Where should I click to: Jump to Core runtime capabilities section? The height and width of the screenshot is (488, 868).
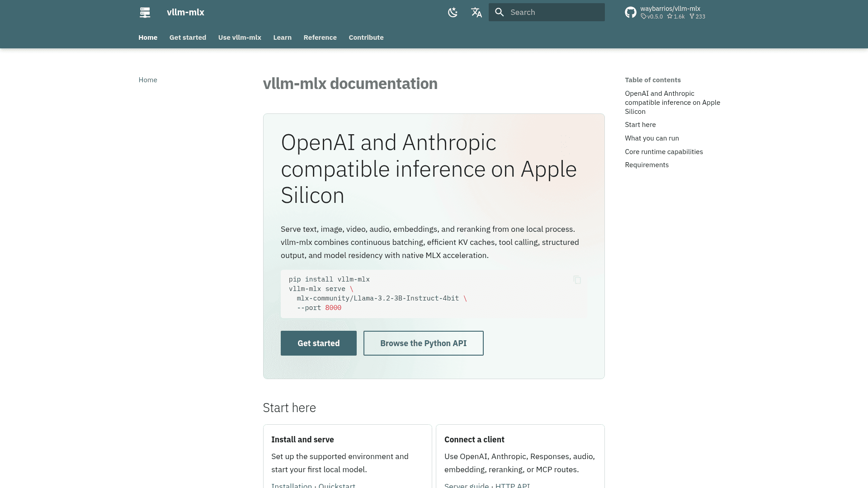click(664, 152)
